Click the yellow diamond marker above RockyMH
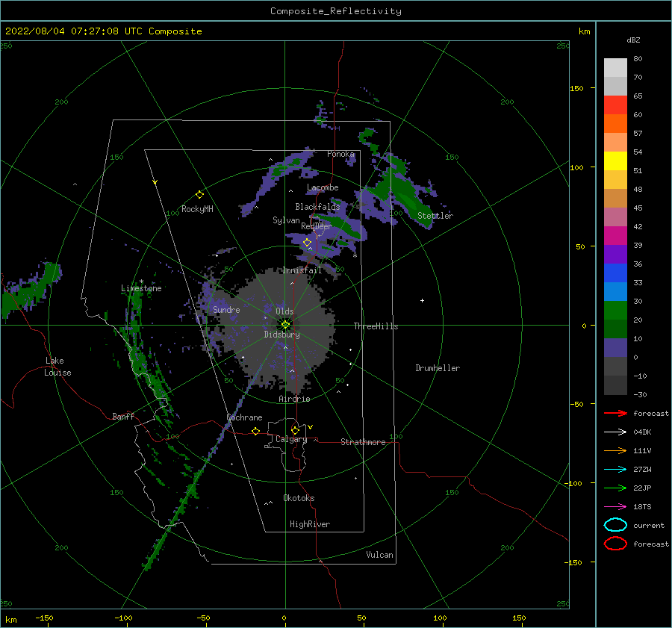 pyautogui.click(x=199, y=195)
